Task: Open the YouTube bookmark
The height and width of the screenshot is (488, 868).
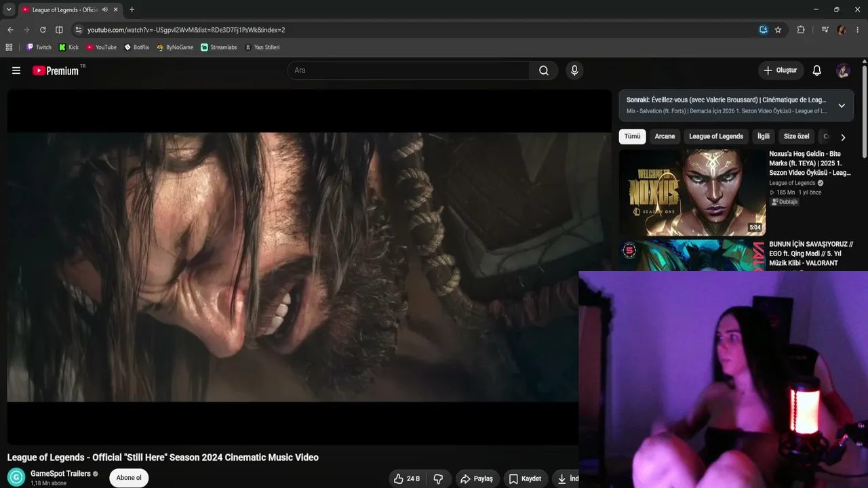Action: [x=101, y=47]
